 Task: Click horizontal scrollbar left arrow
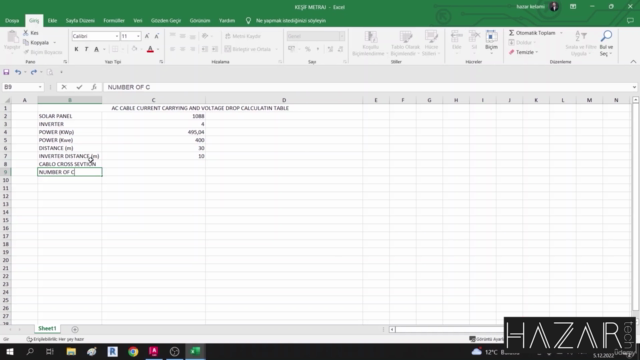tap(392, 329)
